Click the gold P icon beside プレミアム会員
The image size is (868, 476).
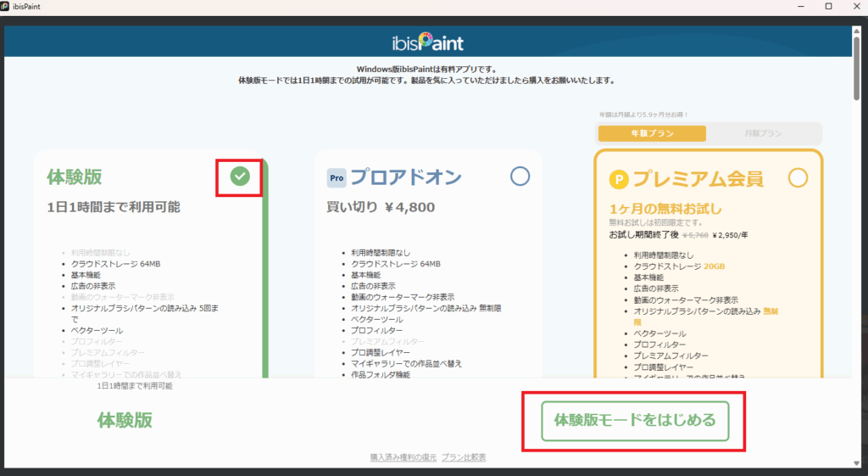(618, 180)
